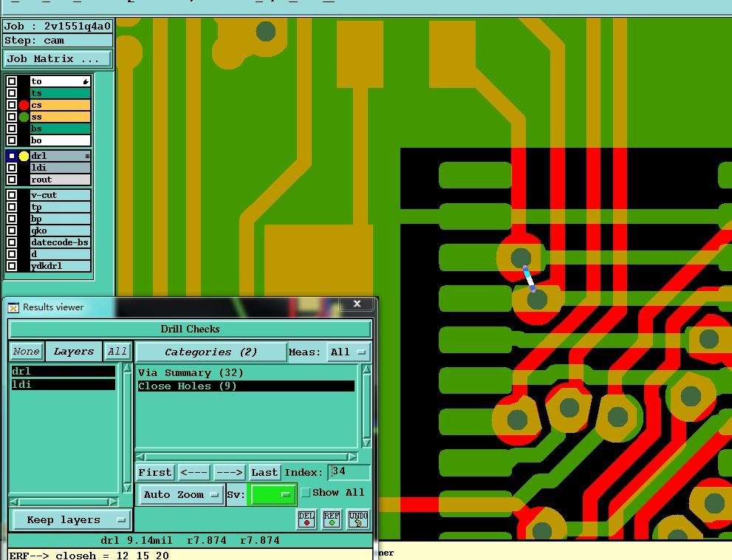Select the datecode-bs layer name
This screenshot has width=732, height=560.
tap(61, 242)
